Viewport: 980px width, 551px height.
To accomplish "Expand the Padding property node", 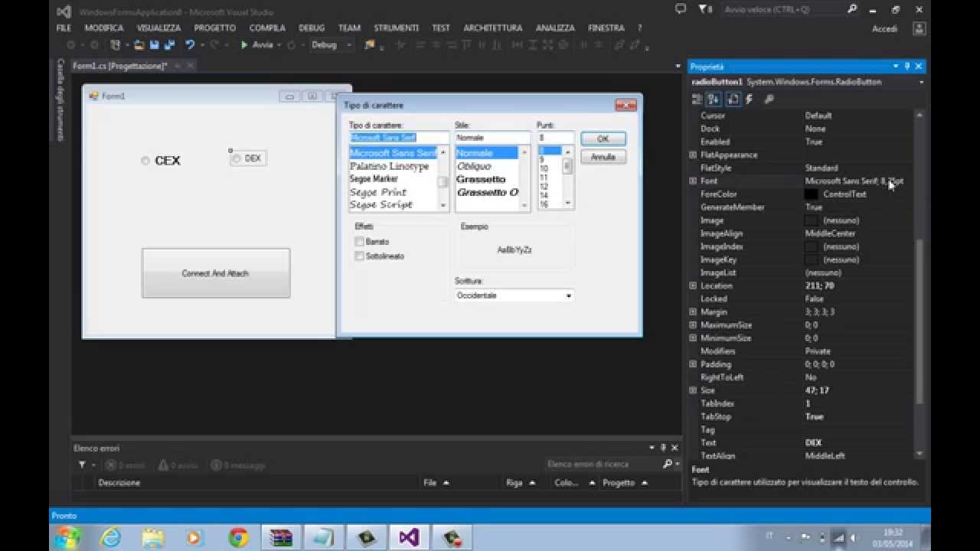I will pyautogui.click(x=693, y=365).
